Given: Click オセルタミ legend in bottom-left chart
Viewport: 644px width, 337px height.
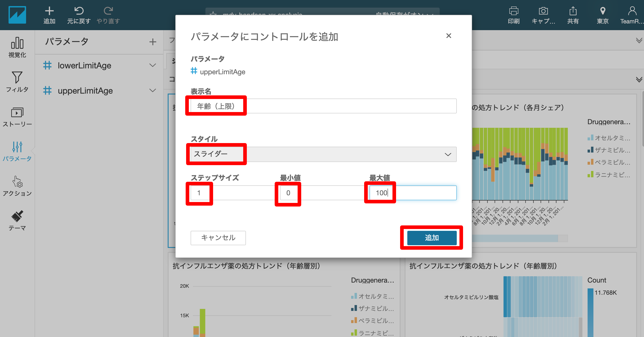Looking at the screenshot, I should point(372,296).
